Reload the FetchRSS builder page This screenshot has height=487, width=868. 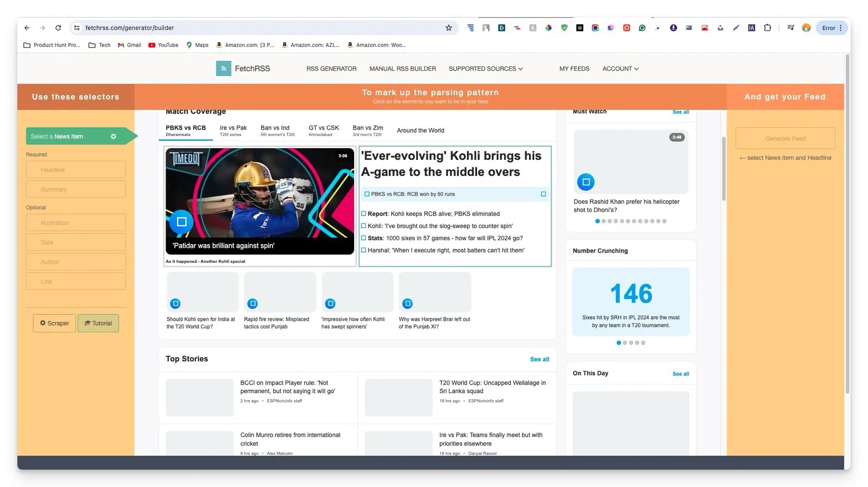tap(58, 28)
